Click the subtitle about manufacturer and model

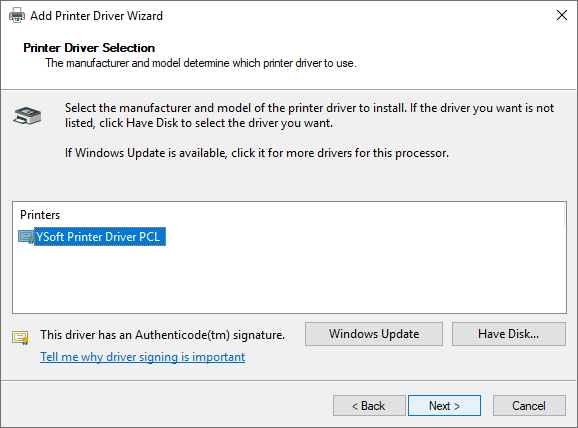click(x=201, y=63)
